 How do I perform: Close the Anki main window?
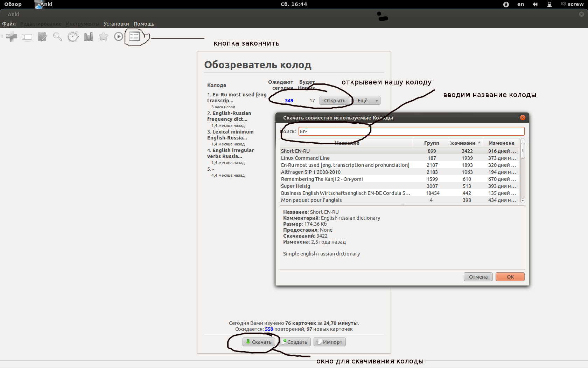[581, 14]
